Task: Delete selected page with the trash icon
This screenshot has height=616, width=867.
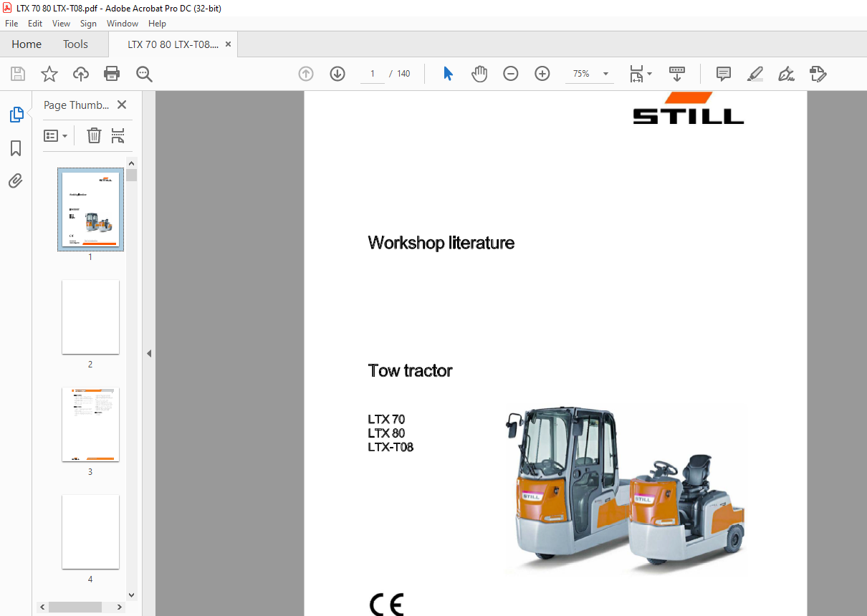Action: (94, 135)
